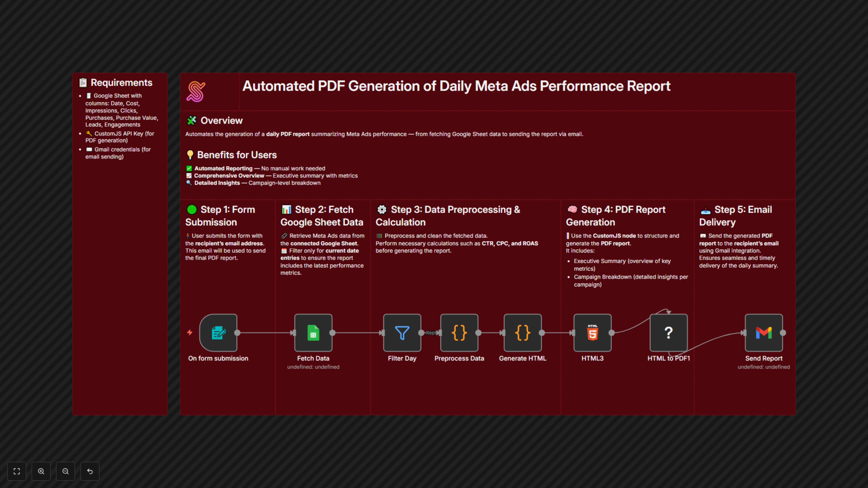Click the On form submission trigger node
868x488 pixels.
click(218, 333)
